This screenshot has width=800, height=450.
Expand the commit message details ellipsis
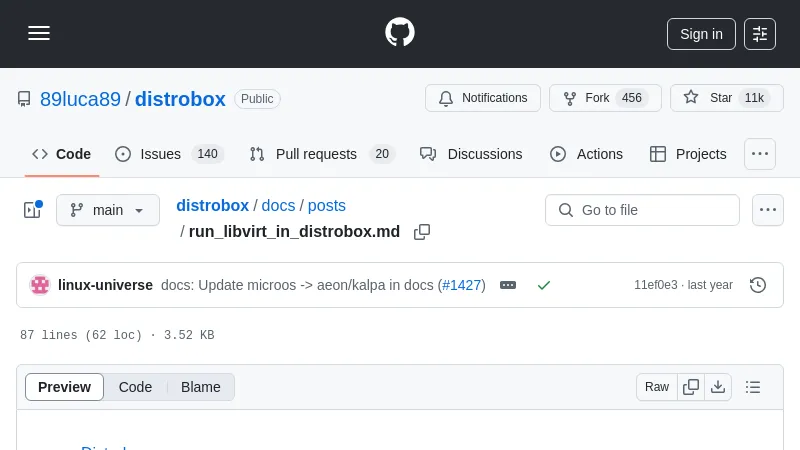508,285
